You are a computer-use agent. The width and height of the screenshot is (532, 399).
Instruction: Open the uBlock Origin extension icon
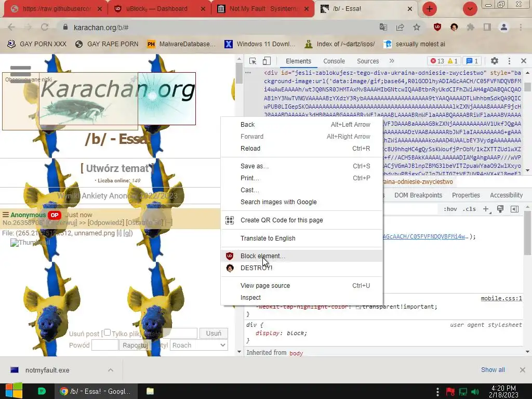tap(437, 27)
